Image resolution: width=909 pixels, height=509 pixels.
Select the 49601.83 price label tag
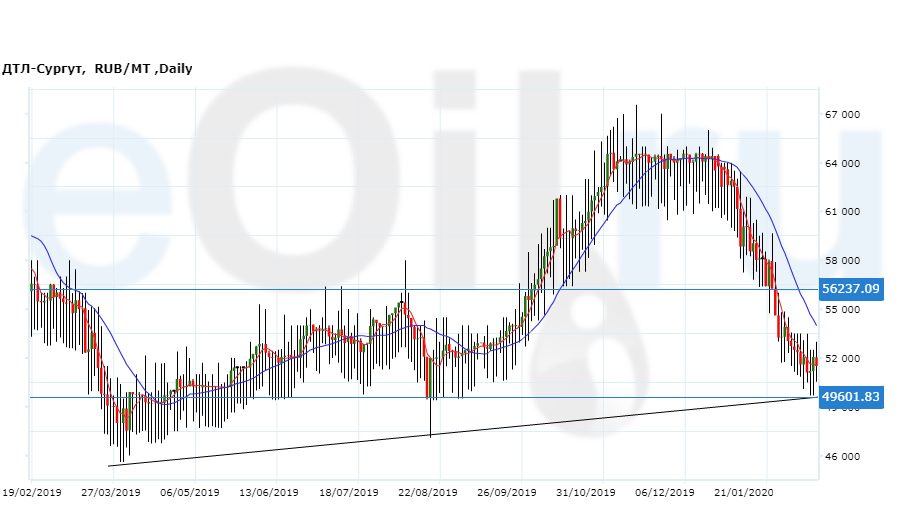point(851,397)
